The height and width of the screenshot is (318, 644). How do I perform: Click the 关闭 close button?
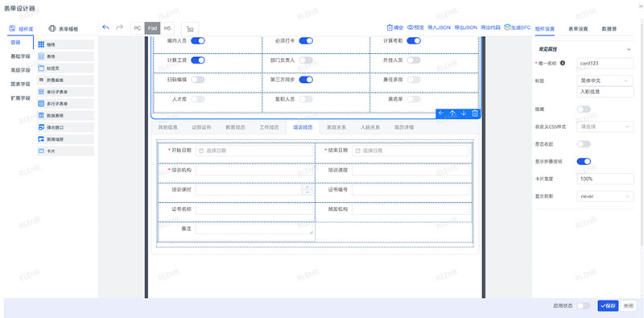[x=629, y=306]
